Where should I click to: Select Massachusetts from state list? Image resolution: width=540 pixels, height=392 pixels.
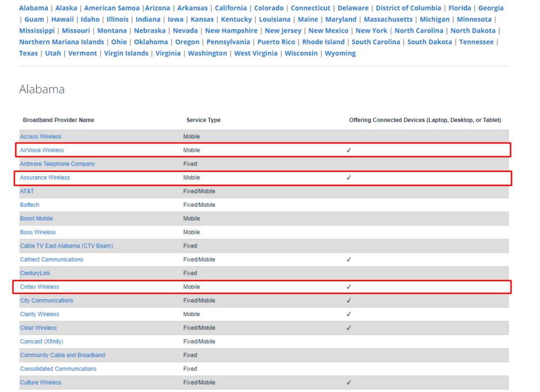388,20
